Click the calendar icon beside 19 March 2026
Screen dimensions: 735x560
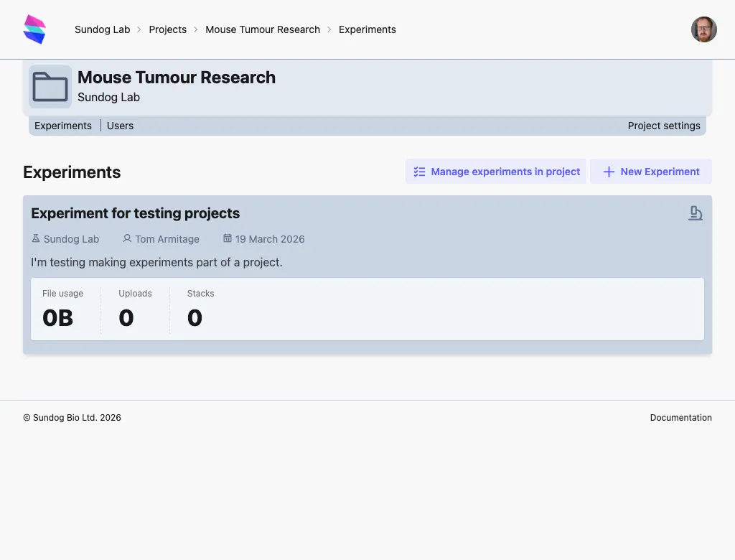pyautogui.click(x=228, y=238)
